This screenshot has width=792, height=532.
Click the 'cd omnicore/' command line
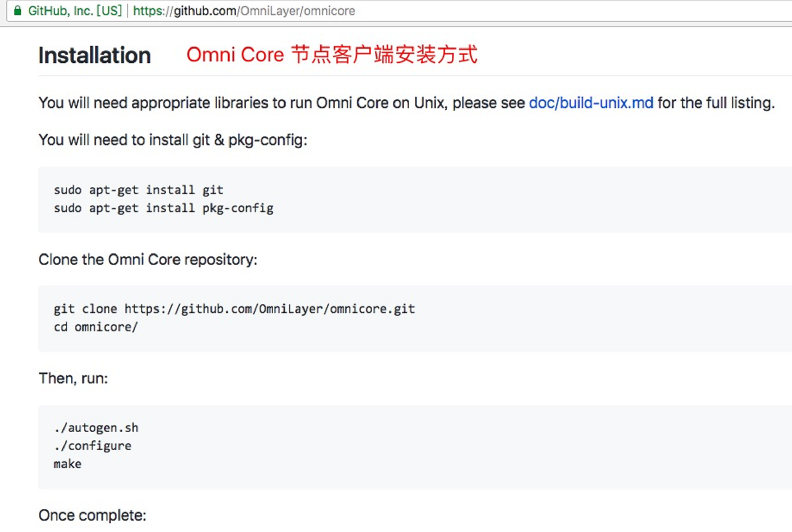(x=96, y=327)
